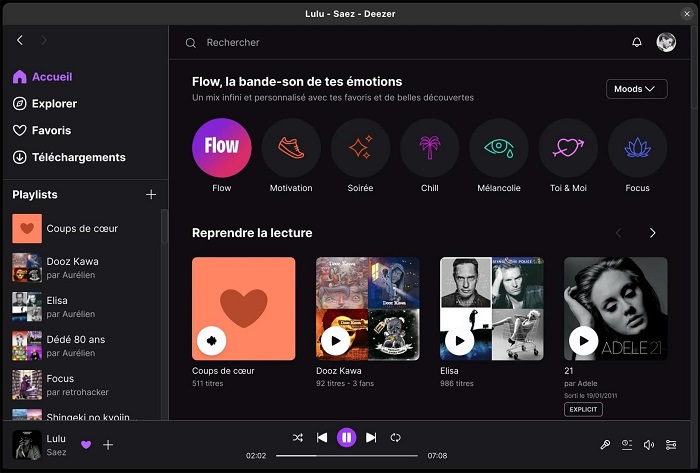Go back with the left arrow icon
The image size is (700, 473).
[x=20, y=40]
